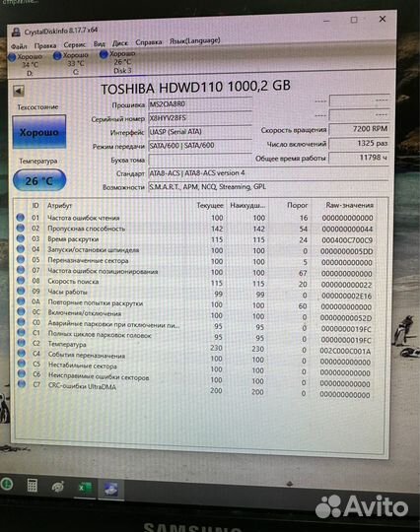Image resolution: width=420 pixels, height=532 pixels.
Task: Click status icon for attribute 0A
Action: [x=21, y=301]
